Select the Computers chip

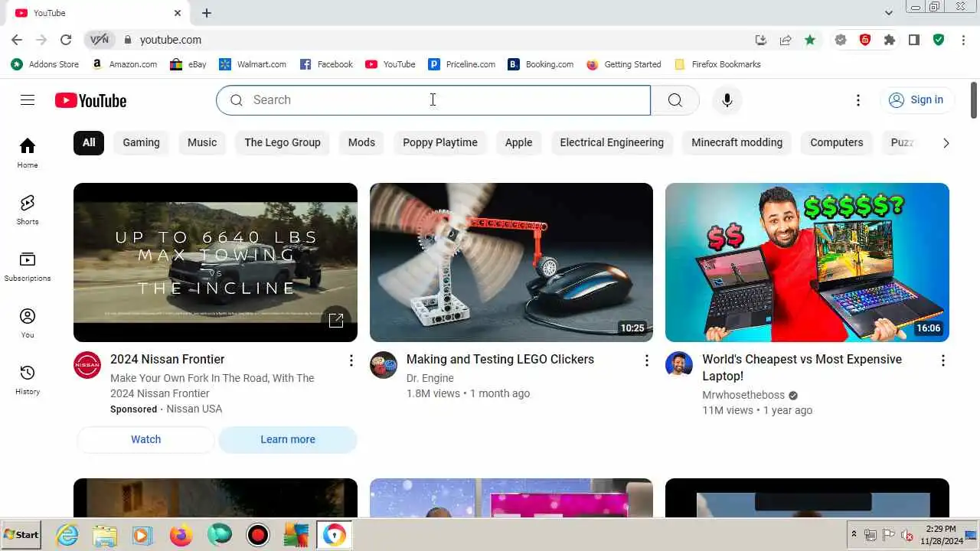tap(837, 142)
